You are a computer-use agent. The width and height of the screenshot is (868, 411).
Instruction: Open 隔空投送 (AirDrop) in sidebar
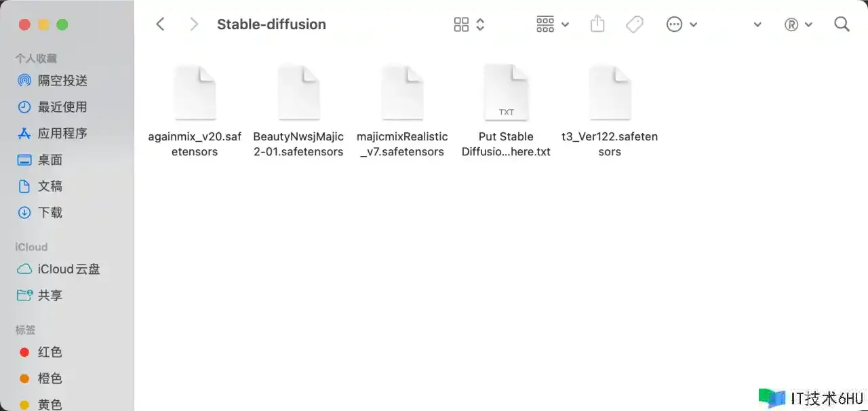62,81
